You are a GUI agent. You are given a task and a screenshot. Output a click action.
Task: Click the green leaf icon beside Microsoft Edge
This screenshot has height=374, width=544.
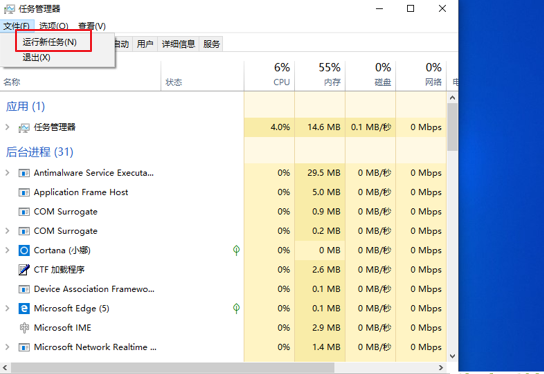pyautogui.click(x=236, y=308)
